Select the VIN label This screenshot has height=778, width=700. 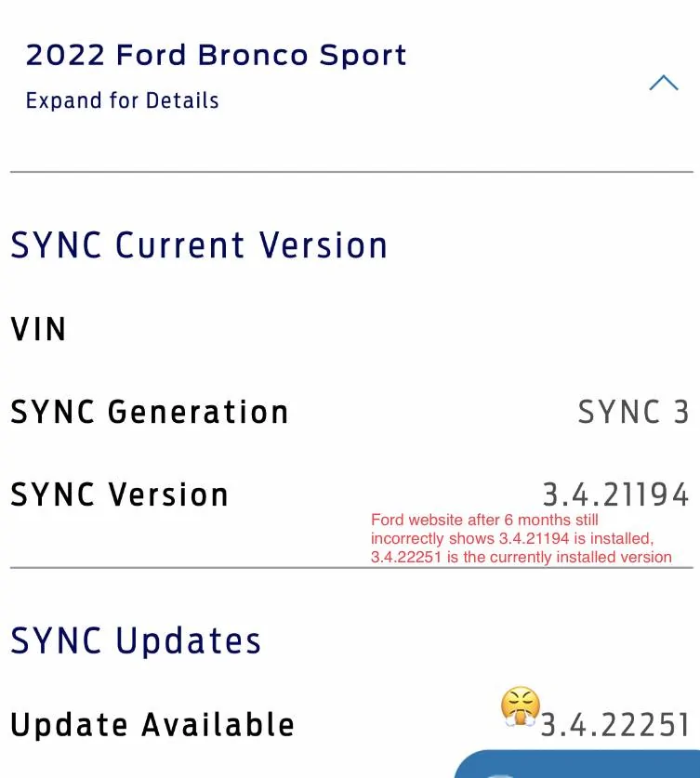pyautogui.click(x=38, y=329)
